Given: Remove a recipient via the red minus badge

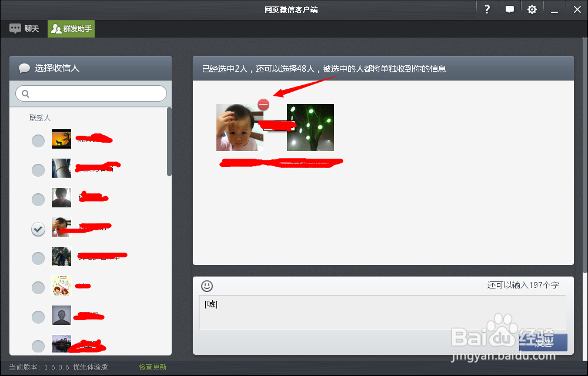Looking at the screenshot, I should (263, 105).
